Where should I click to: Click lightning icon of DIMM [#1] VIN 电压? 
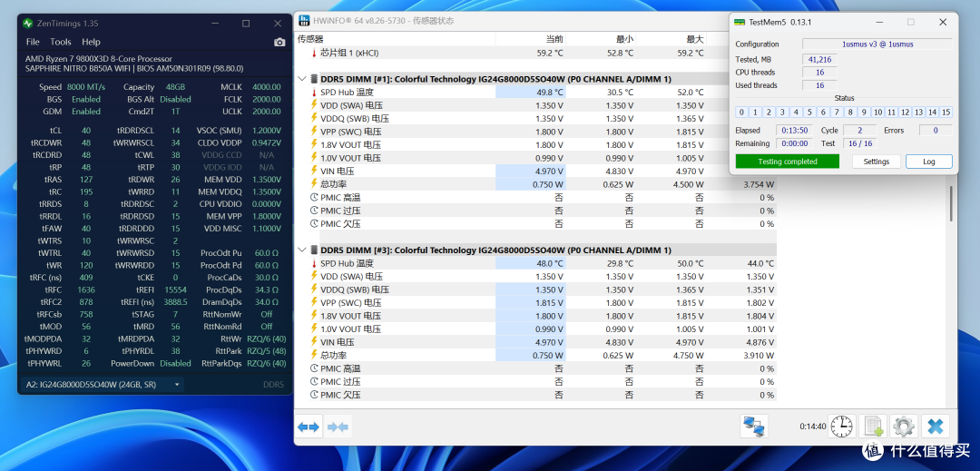tap(314, 172)
